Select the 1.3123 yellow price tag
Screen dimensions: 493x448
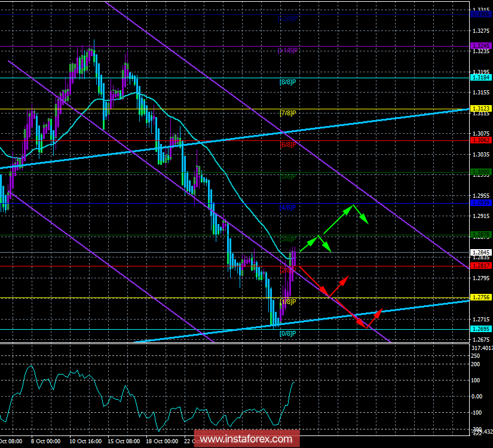click(x=480, y=109)
